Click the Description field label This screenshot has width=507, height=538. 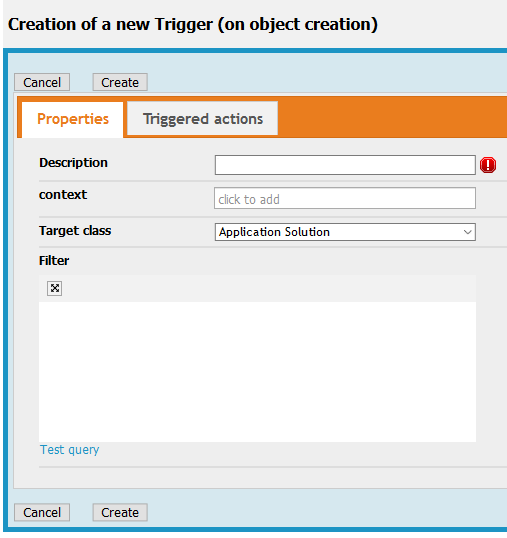pos(73,163)
